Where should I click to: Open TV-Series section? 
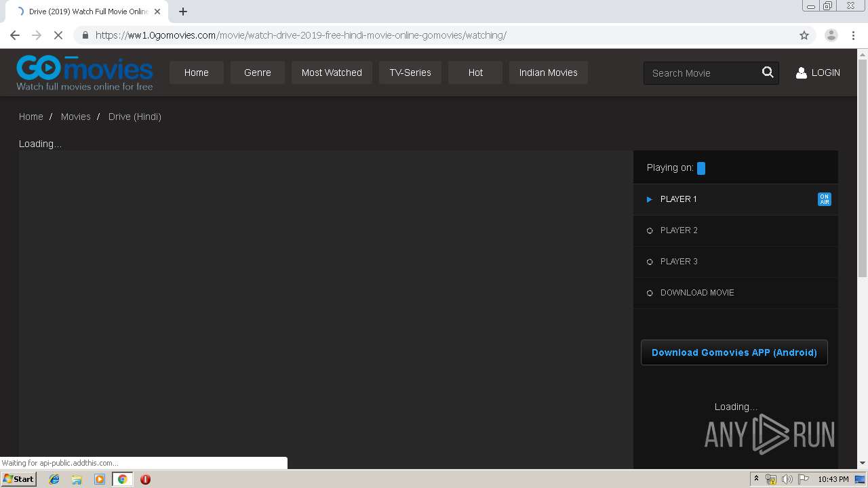[410, 73]
